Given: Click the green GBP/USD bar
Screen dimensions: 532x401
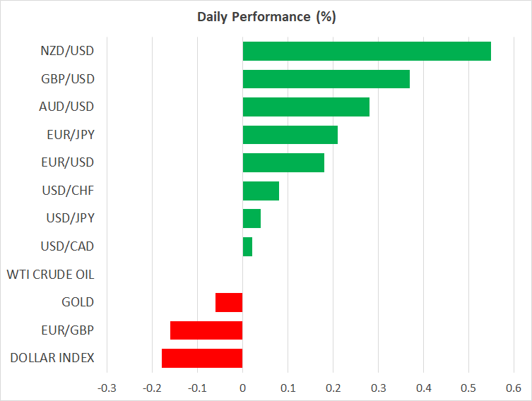Looking at the screenshot, I should coord(326,79).
